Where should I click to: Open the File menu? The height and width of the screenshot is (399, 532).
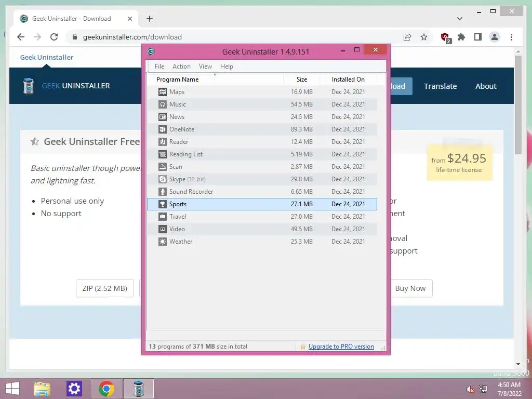[x=159, y=66]
